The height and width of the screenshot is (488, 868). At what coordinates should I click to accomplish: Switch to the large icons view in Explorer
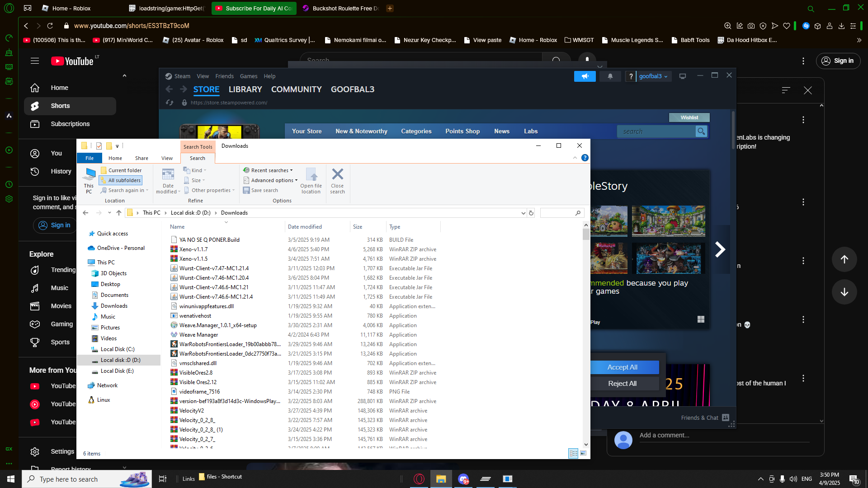[583, 453]
